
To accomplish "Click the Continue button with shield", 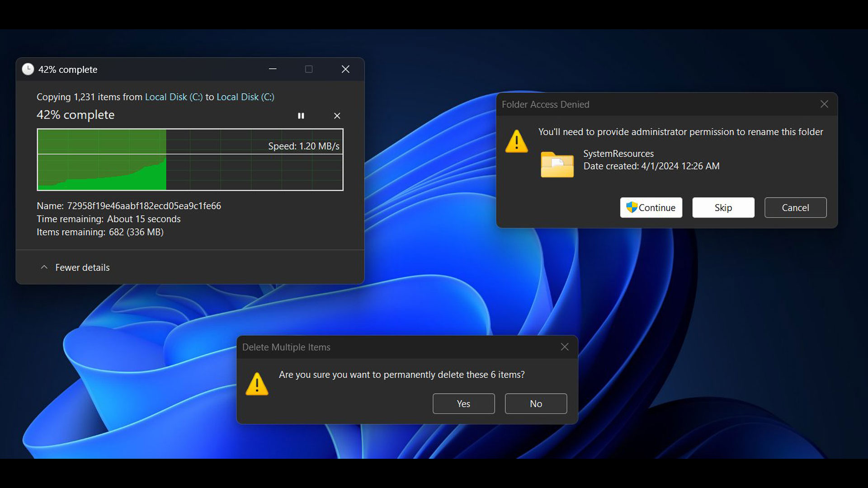I will (651, 207).
